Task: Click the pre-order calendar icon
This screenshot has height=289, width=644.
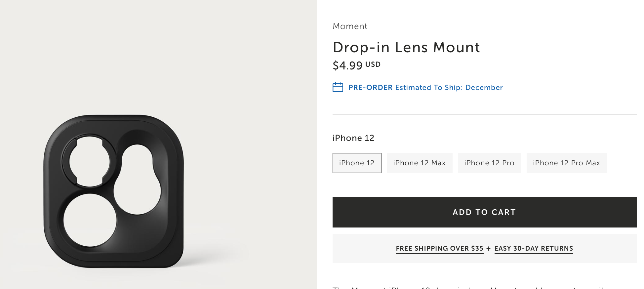Action: pos(338,87)
